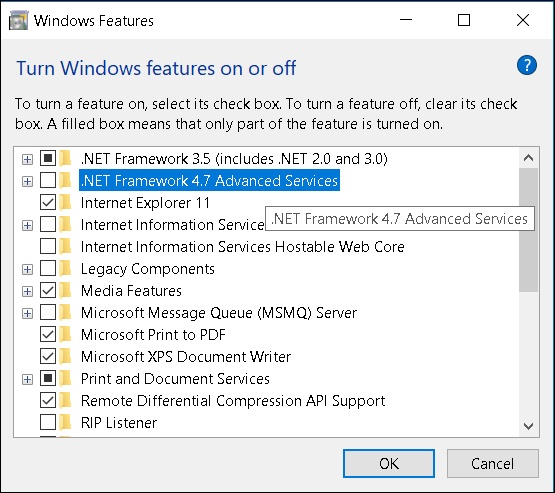Expand the .NET Framework 3.5 tree node

[27, 159]
